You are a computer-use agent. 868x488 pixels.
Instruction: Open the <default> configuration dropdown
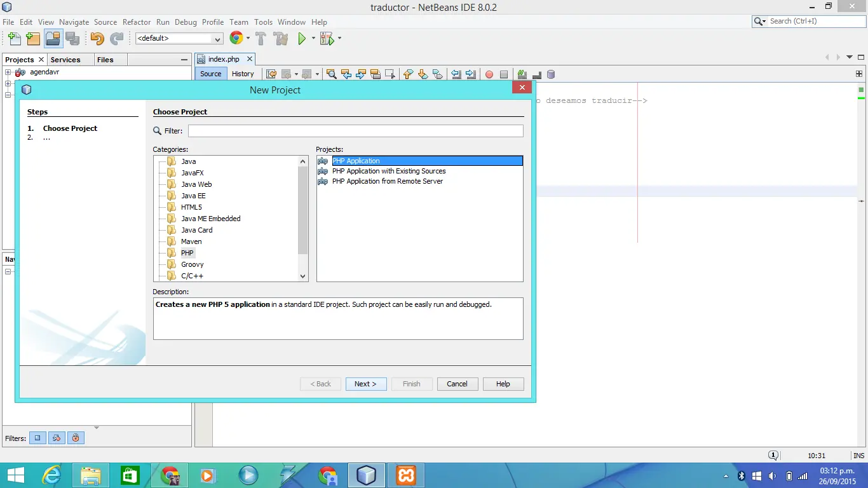coord(179,39)
